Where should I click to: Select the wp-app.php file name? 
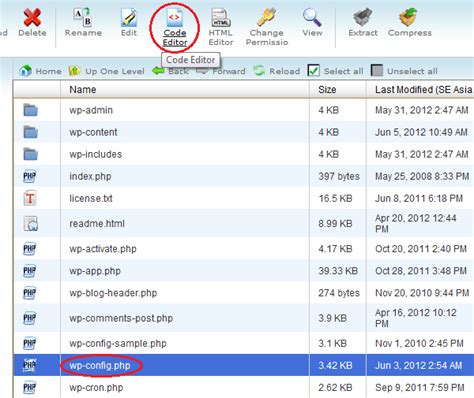[95, 271]
